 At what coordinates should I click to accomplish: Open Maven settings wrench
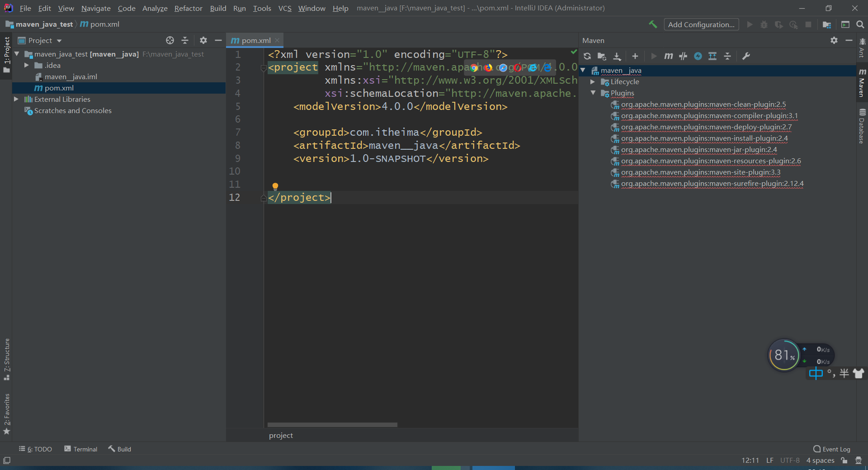(x=746, y=56)
